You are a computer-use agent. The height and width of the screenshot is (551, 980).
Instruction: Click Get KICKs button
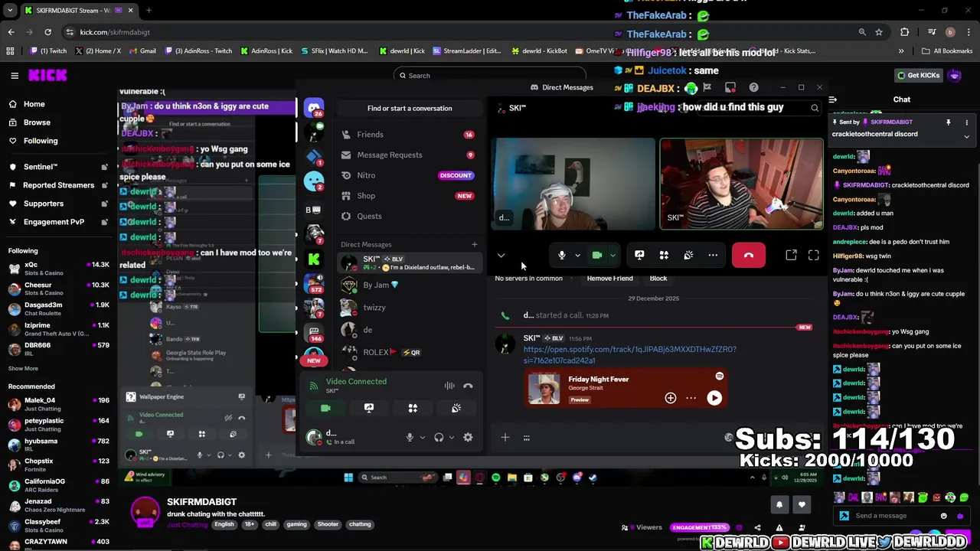tap(919, 75)
